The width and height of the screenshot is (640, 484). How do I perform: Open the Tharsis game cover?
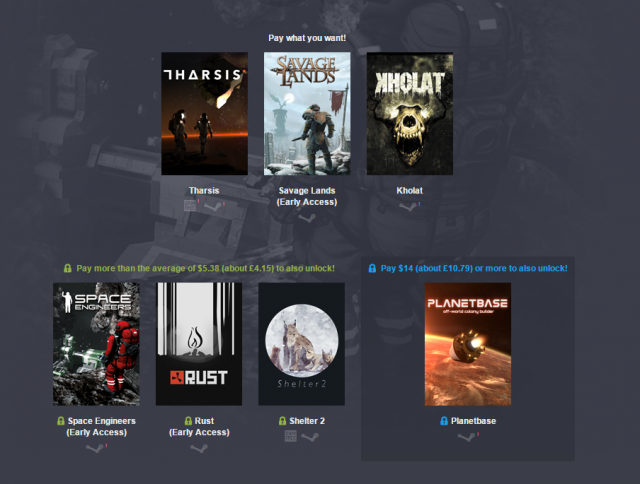204,114
